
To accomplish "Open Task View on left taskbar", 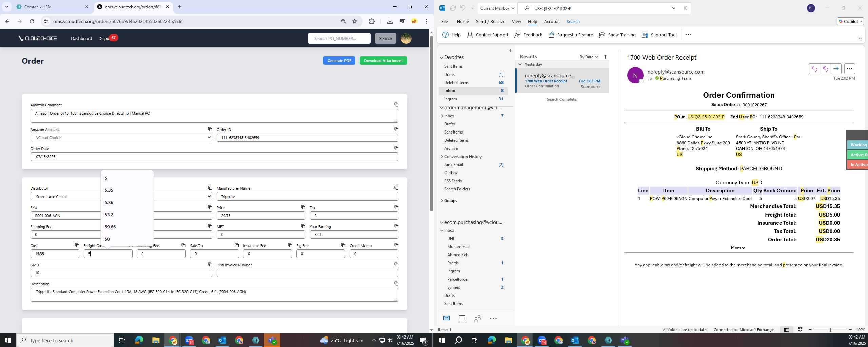I will point(122,340).
